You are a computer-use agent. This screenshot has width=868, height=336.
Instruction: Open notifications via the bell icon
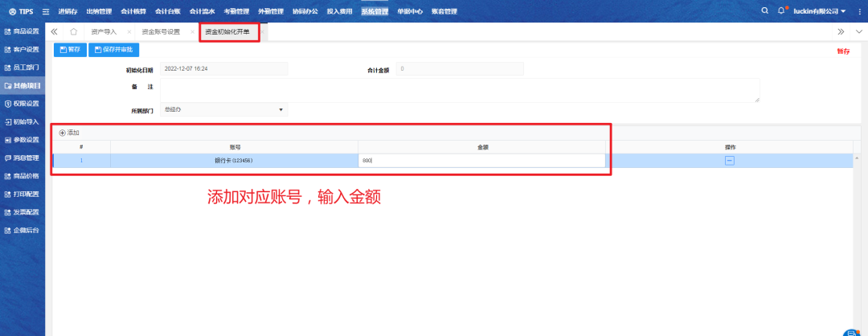781,11
